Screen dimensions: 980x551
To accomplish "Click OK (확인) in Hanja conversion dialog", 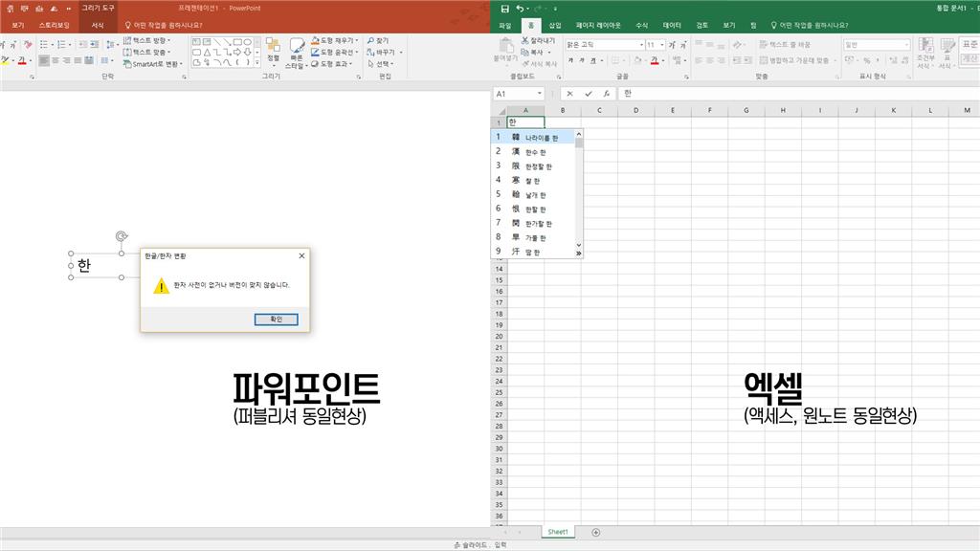I will (x=277, y=320).
